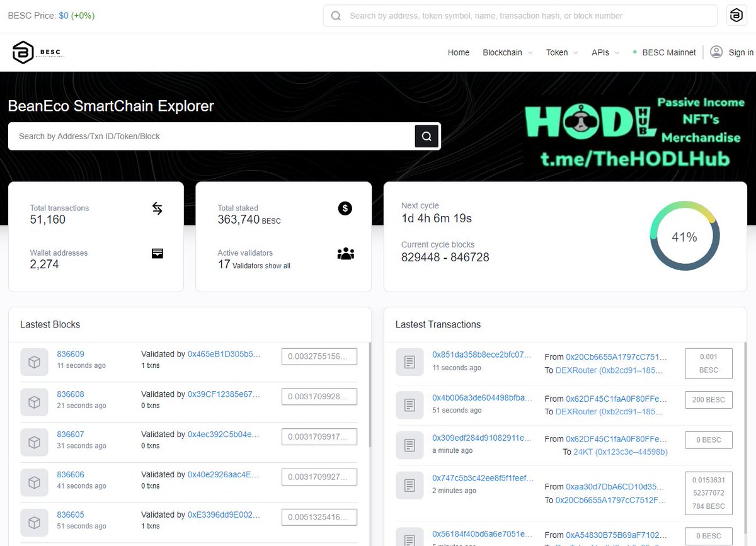Open transaction hash 0x747c5b3c42ee8f5f1feef
756x546 pixels.
tap(483, 478)
